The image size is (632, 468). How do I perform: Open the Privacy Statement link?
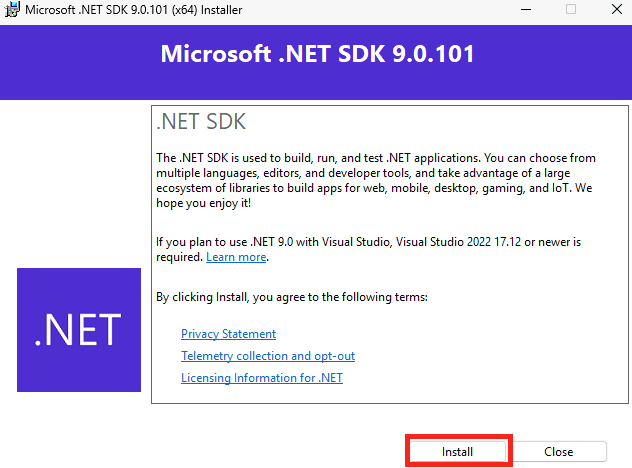(x=229, y=334)
